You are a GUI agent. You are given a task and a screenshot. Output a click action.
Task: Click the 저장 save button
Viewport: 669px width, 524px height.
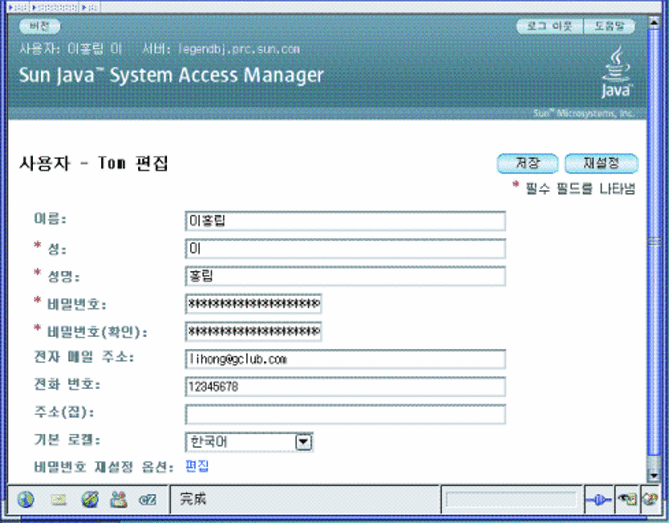coord(527,163)
